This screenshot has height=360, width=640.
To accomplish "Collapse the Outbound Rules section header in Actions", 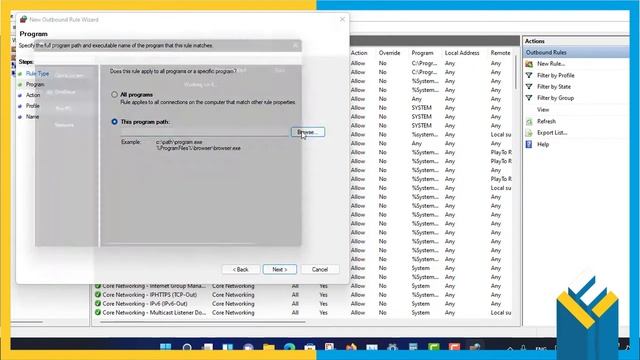I will (x=576, y=52).
